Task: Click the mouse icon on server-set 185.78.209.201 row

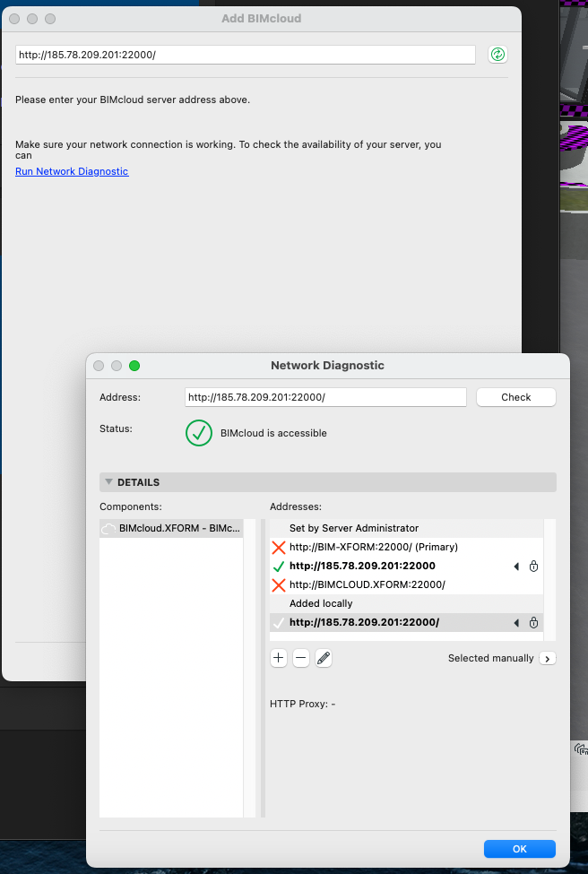Action: point(533,567)
